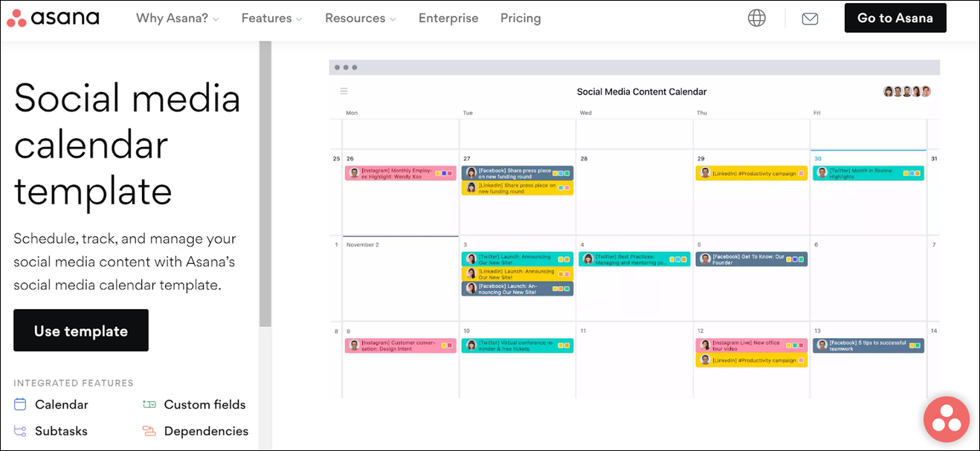Click the vertical scrollbar in left panel
Image resolution: width=980 pixels, height=451 pixels.
coord(265,186)
